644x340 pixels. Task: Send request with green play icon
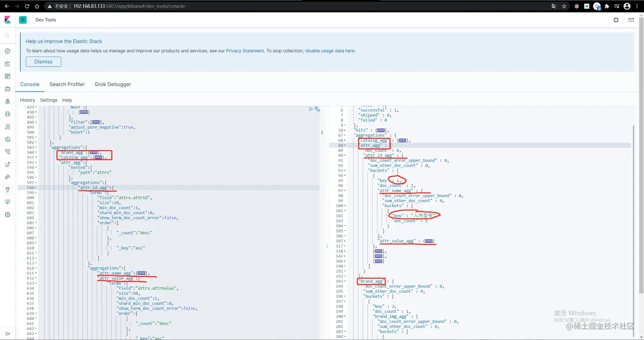311,109
